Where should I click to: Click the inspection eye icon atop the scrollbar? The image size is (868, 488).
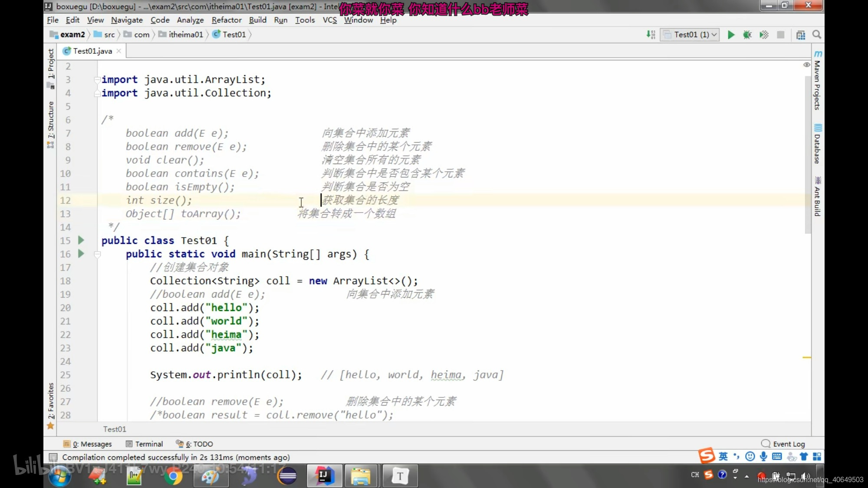click(x=806, y=65)
